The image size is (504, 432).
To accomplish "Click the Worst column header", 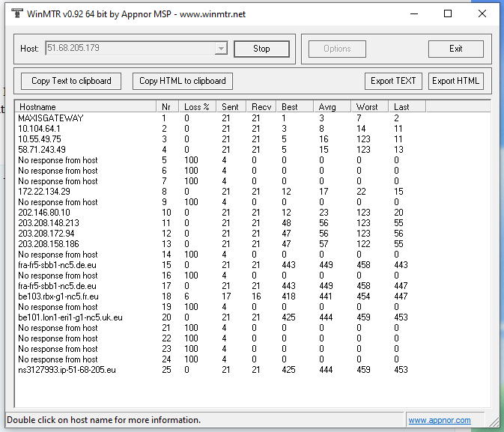I will (x=370, y=107).
